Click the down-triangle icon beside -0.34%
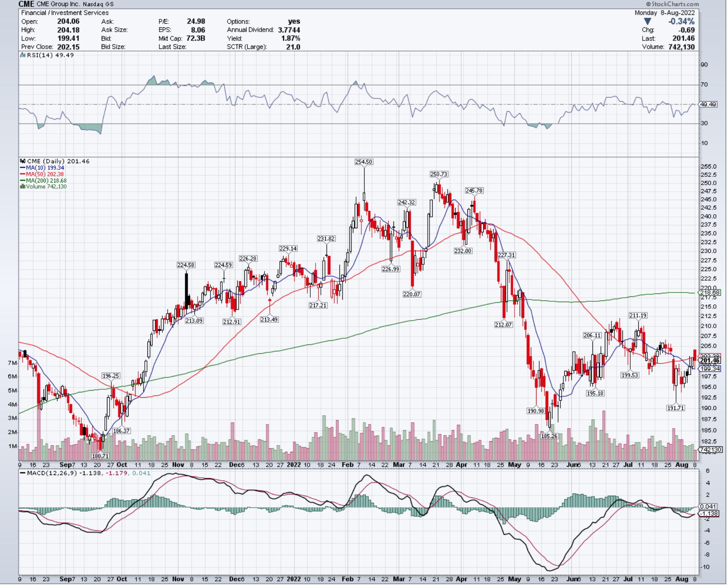The height and width of the screenshot is (585, 728). (x=647, y=22)
